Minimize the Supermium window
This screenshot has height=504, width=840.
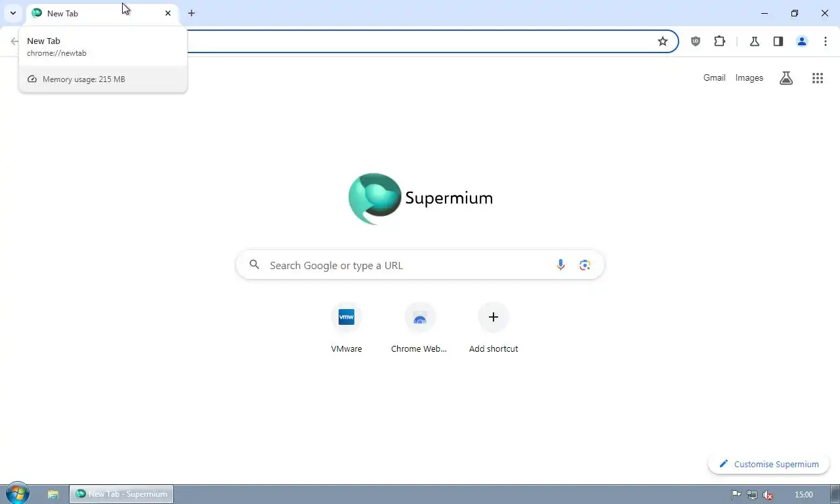coord(765,13)
